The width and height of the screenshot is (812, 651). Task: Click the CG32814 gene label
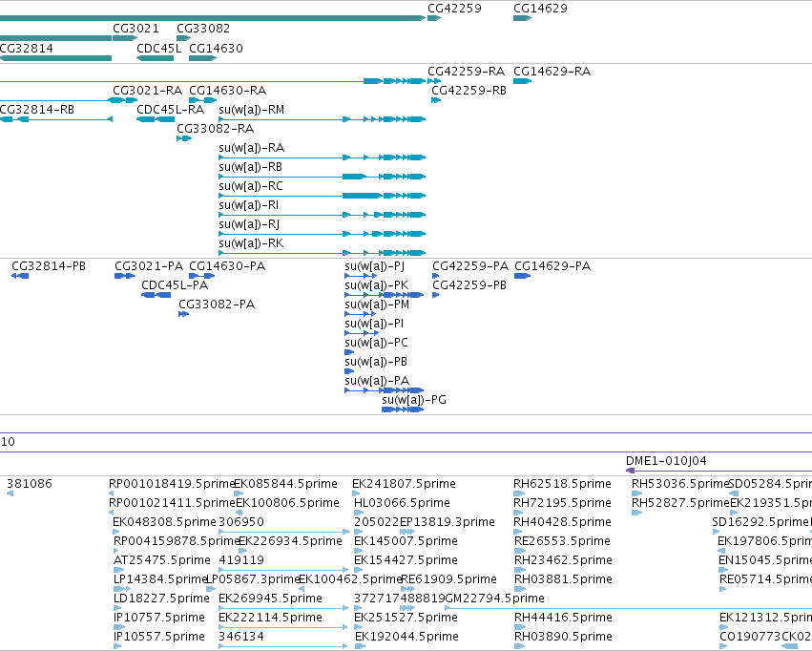(x=26, y=48)
